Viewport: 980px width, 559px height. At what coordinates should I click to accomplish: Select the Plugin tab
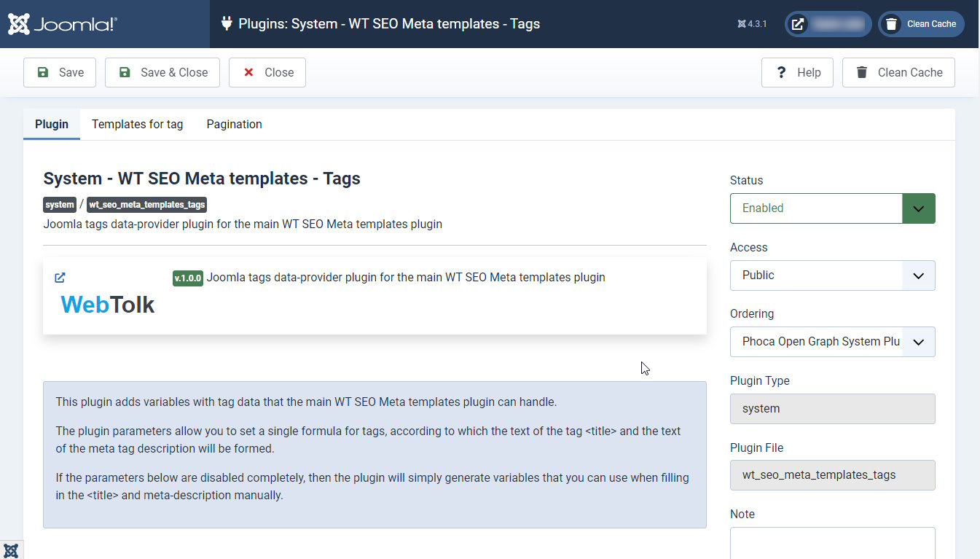(52, 124)
